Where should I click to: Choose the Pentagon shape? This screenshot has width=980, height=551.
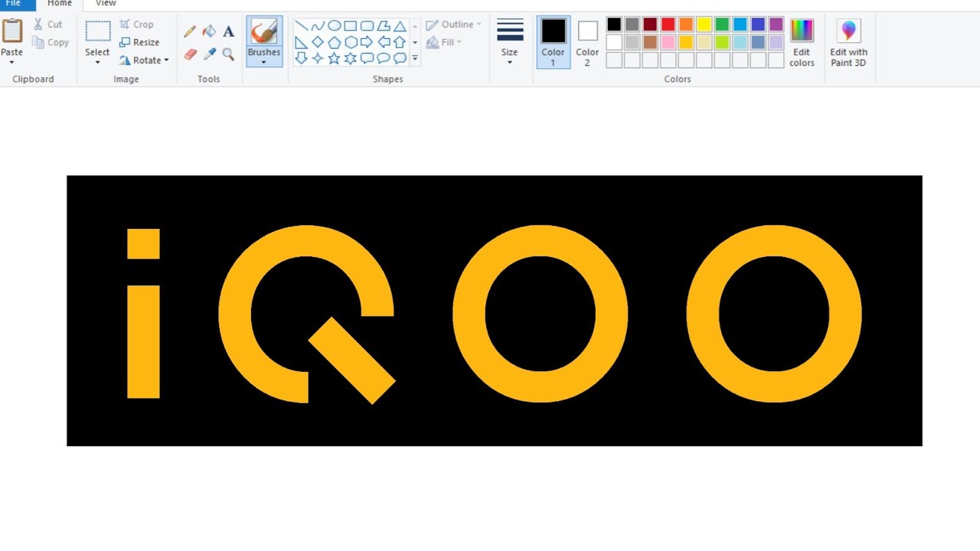tap(334, 42)
